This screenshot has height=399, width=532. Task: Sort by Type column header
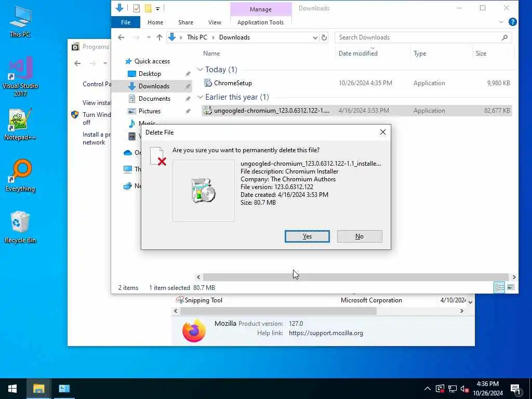420,54
